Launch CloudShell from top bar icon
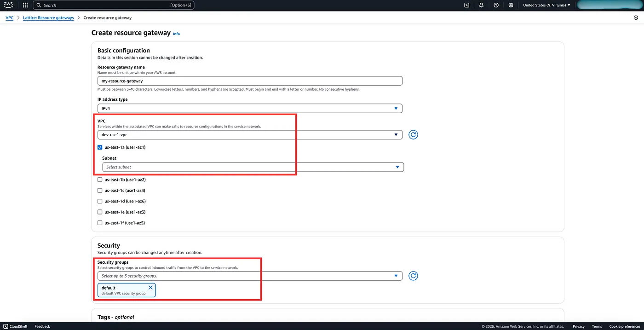644x330 pixels. (x=466, y=5)
